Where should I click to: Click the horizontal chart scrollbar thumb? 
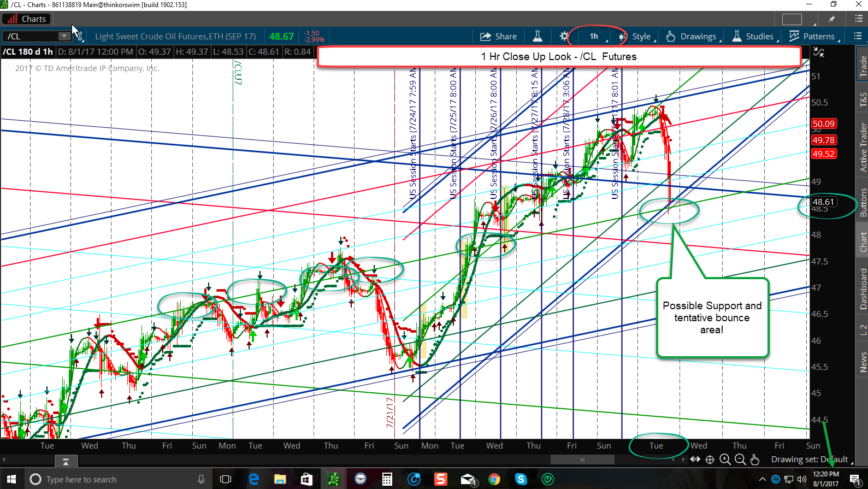coord(582,459)
